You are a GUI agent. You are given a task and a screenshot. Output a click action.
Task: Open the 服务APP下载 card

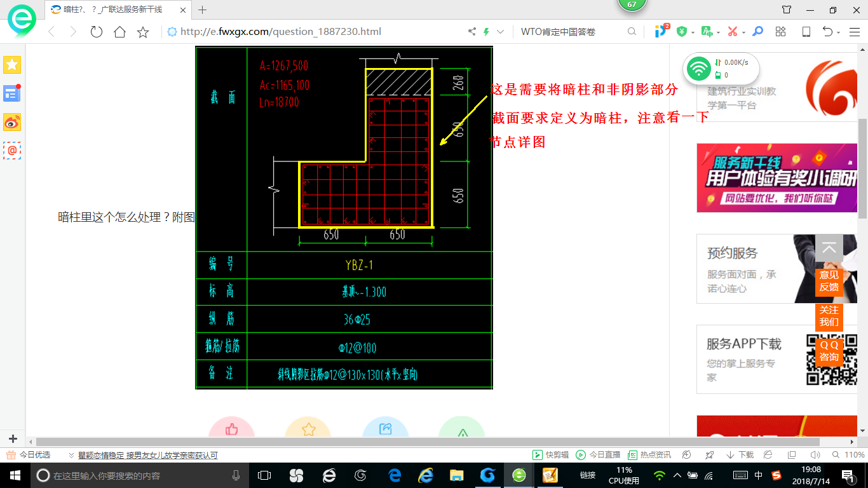click(777, 360)
